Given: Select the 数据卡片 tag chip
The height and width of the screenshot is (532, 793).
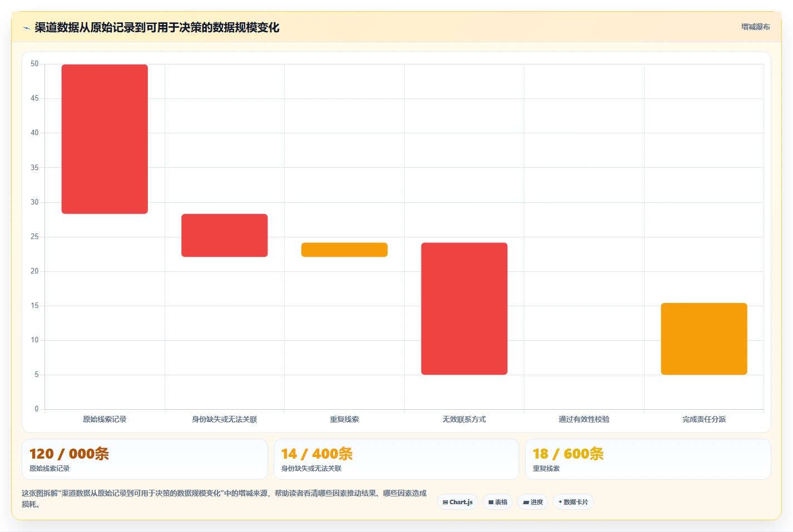Looking at the screenshot, I should click(x=573, y=502).
